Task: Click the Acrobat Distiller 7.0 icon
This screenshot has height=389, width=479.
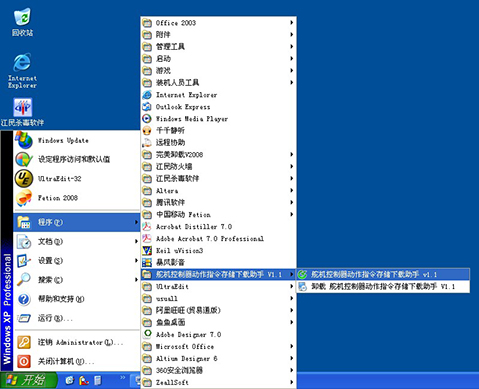Action: (x=147, y=227)
